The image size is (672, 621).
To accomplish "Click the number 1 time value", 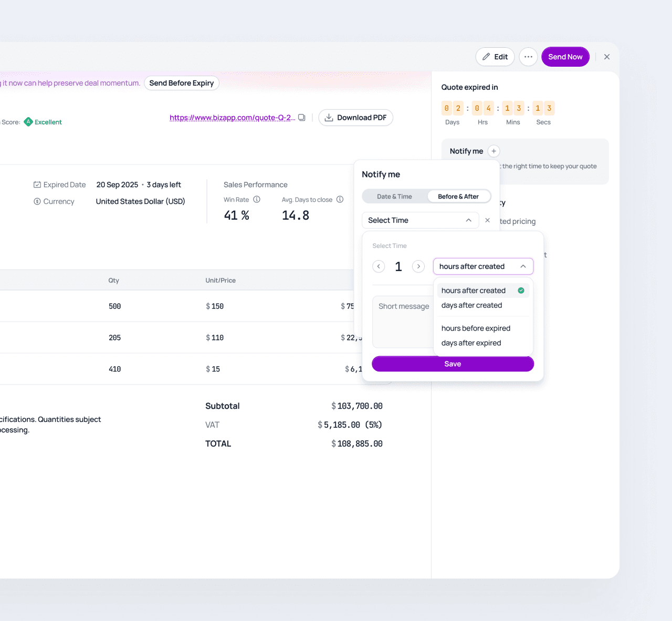I will (x=398, y=266).
